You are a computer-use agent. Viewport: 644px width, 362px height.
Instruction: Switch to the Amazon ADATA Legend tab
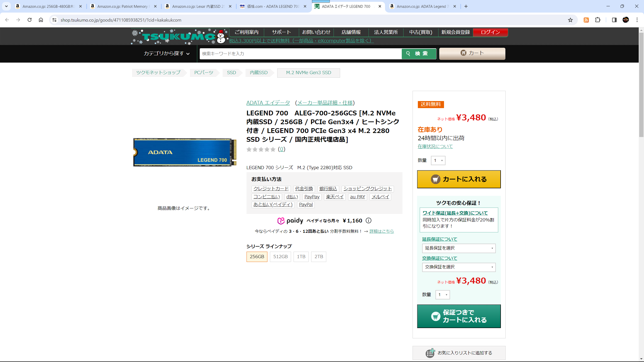tap(423, 6)
